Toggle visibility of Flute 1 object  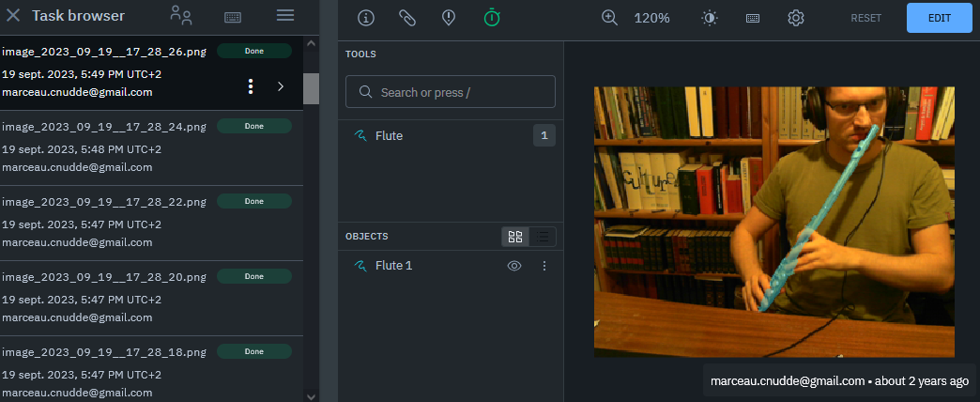[x=514, y=266]
